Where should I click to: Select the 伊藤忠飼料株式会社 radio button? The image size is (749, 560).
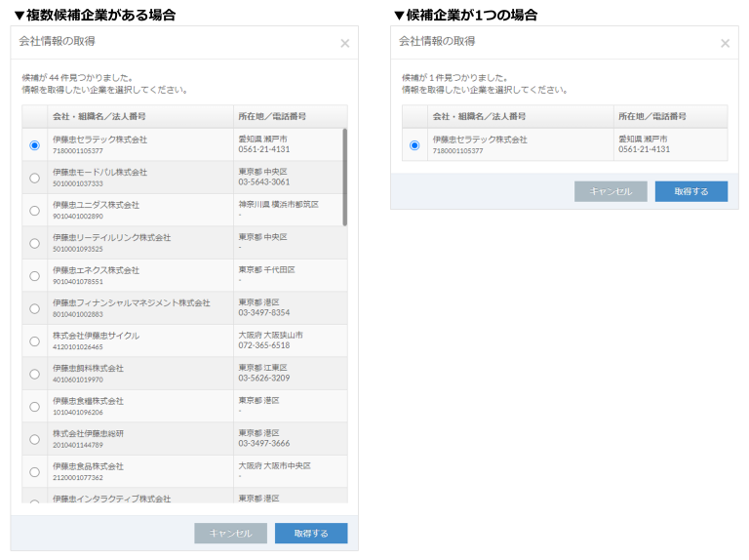pos(34,374)
